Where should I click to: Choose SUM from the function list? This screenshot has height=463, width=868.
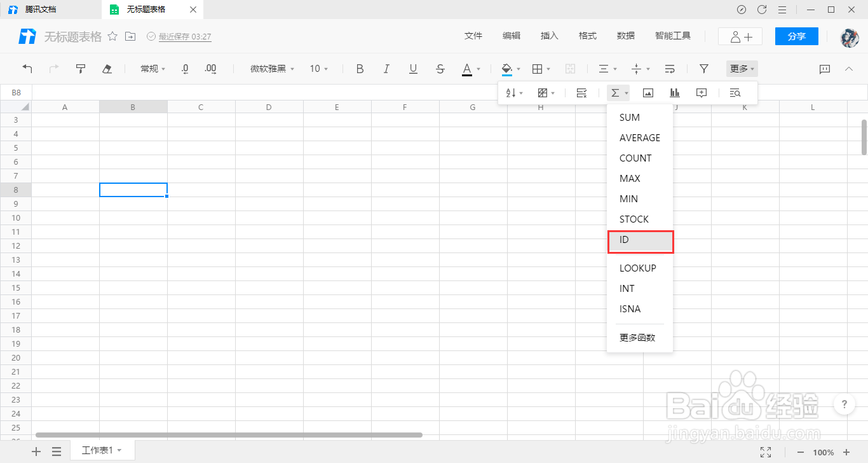click(x=640, y=118)
